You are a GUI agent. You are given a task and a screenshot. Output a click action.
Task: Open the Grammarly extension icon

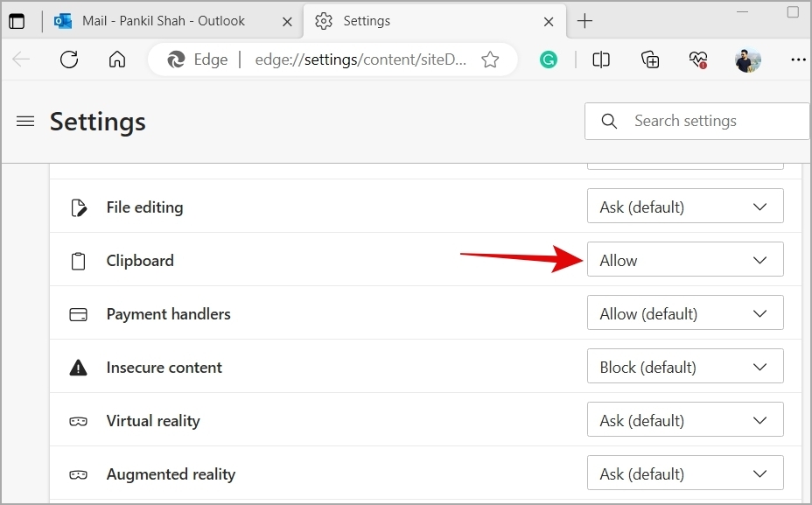click(549, 60)
